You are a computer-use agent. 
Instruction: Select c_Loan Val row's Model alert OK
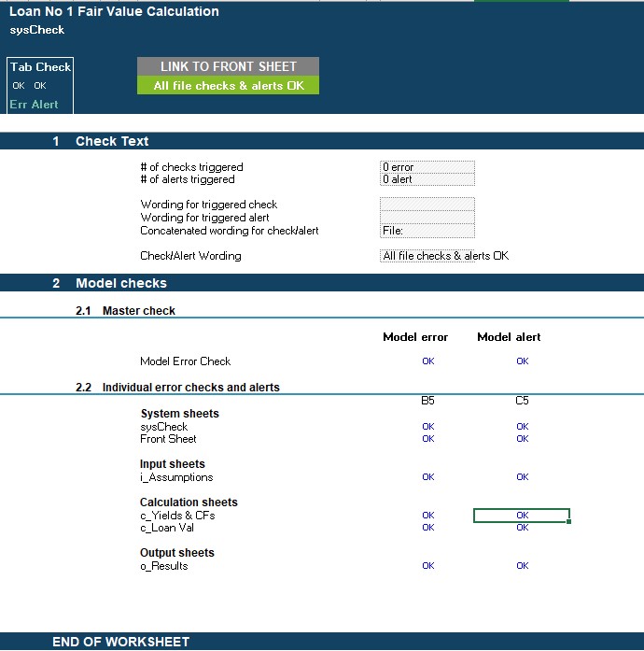(x=523, y=528)
